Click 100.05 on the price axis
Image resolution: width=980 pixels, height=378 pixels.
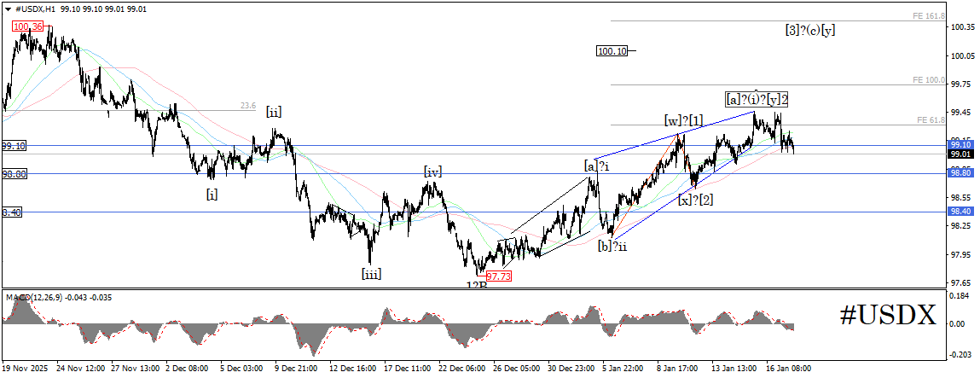click(962, 56)
